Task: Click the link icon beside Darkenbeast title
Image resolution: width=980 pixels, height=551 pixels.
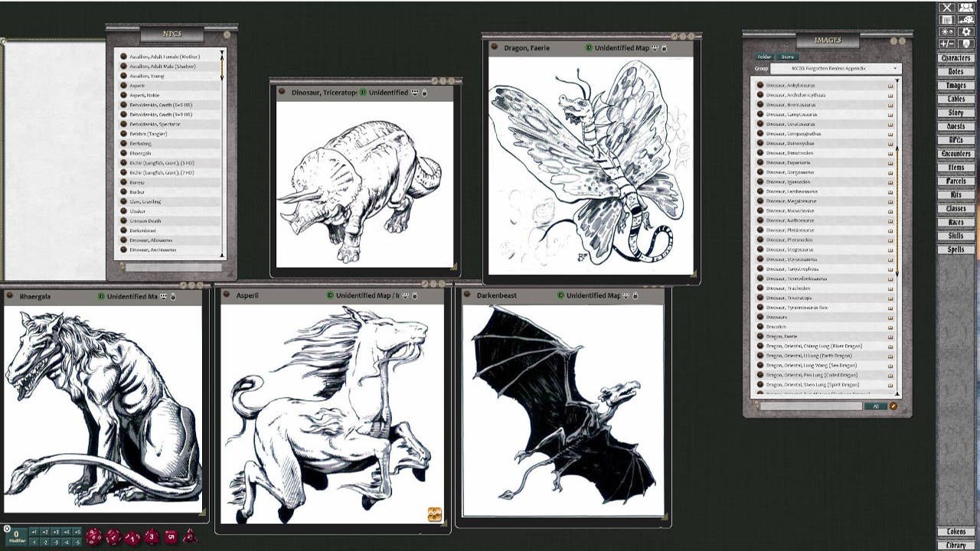Action: (x=467, y=295)
